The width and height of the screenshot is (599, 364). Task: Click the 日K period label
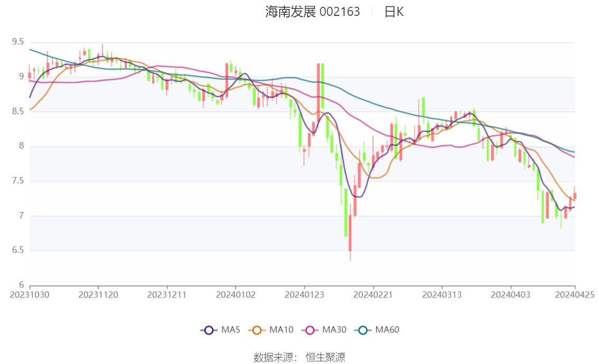(394, 12)
